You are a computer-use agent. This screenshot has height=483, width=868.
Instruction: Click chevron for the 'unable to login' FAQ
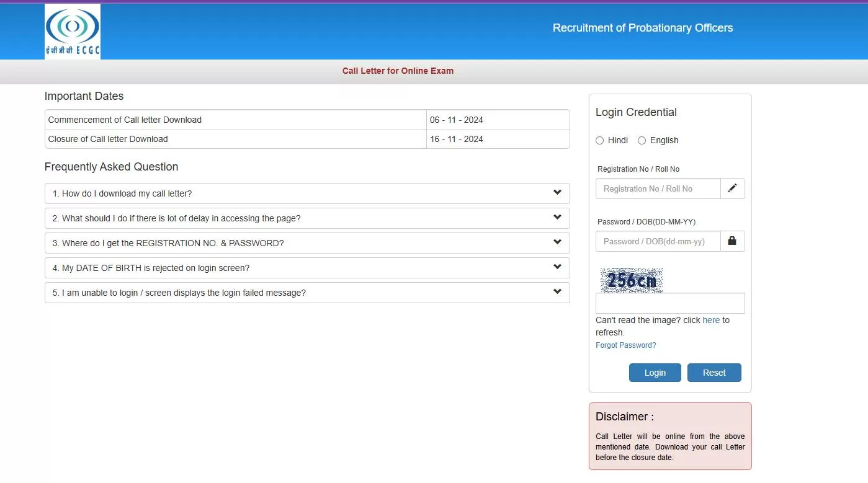pos(557,292)
